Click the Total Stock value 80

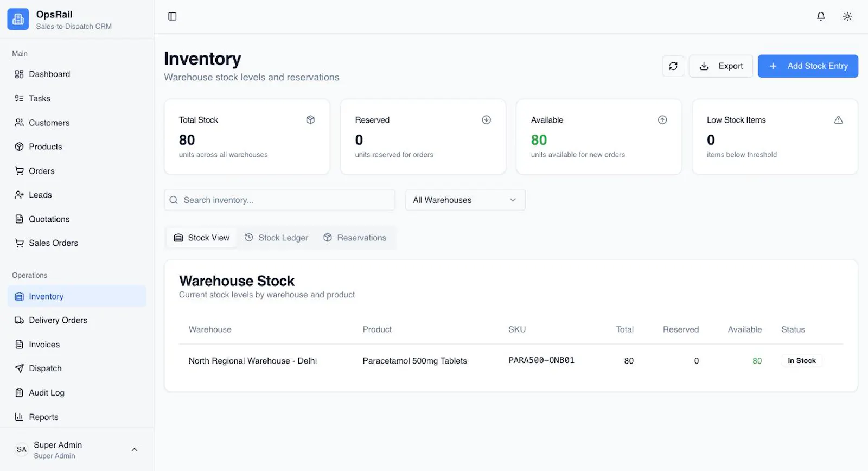187,140
